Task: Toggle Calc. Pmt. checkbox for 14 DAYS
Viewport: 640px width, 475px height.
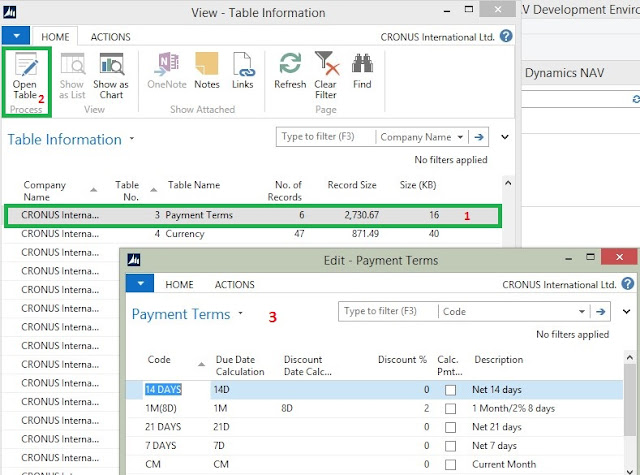Action: click(450, 390)
